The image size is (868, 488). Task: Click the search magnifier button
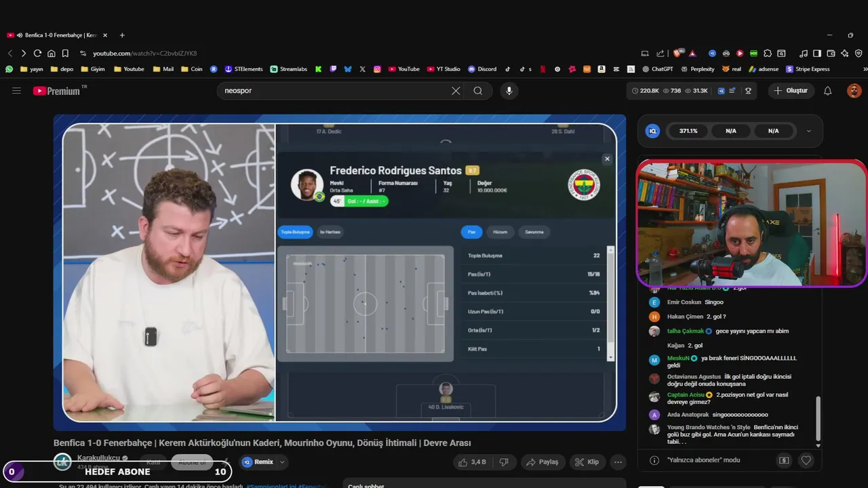click(478, 91)
